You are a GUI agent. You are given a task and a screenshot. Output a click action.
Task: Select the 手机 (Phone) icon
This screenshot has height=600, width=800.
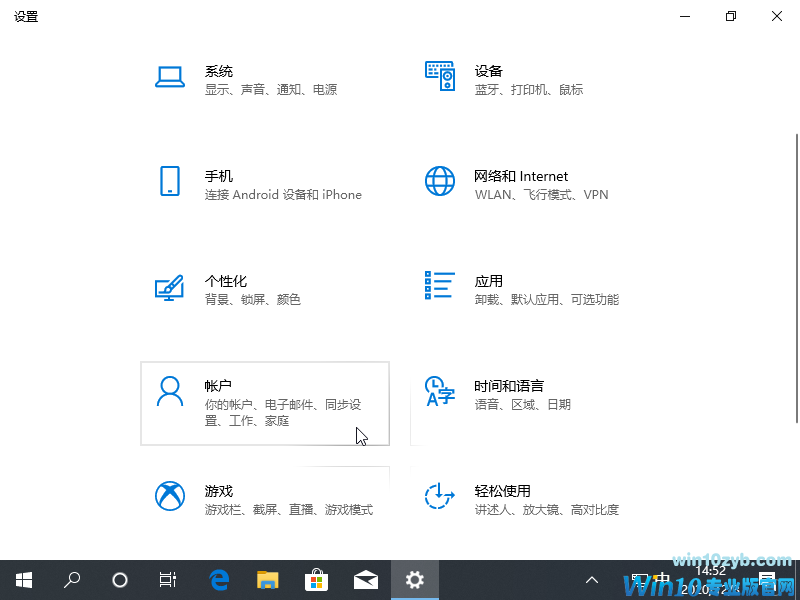(170, 182)
